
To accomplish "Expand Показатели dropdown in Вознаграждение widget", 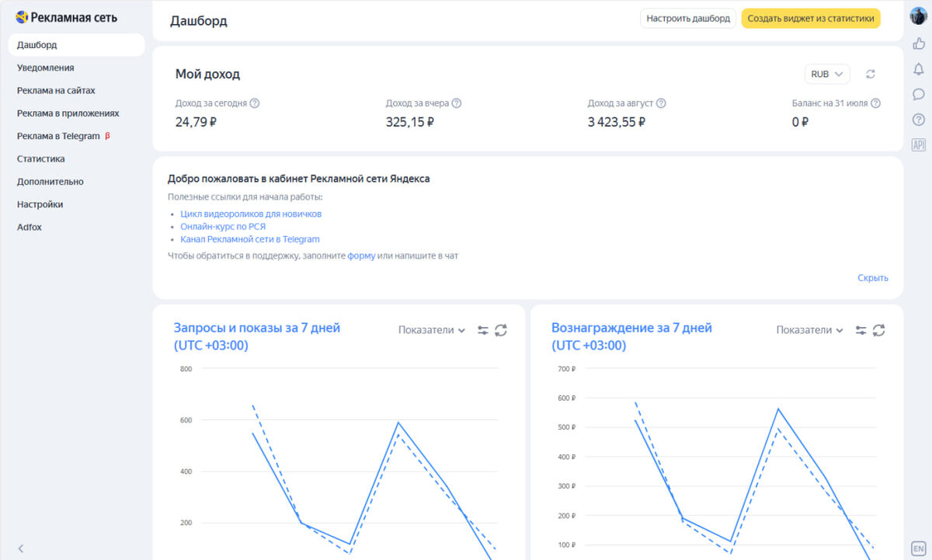I will coord(810,330).
